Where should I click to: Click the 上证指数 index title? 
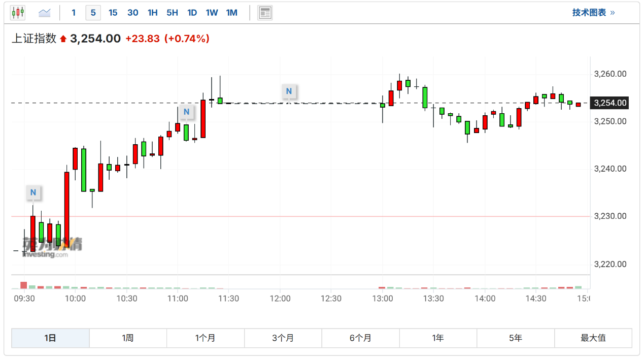[34, 39]
